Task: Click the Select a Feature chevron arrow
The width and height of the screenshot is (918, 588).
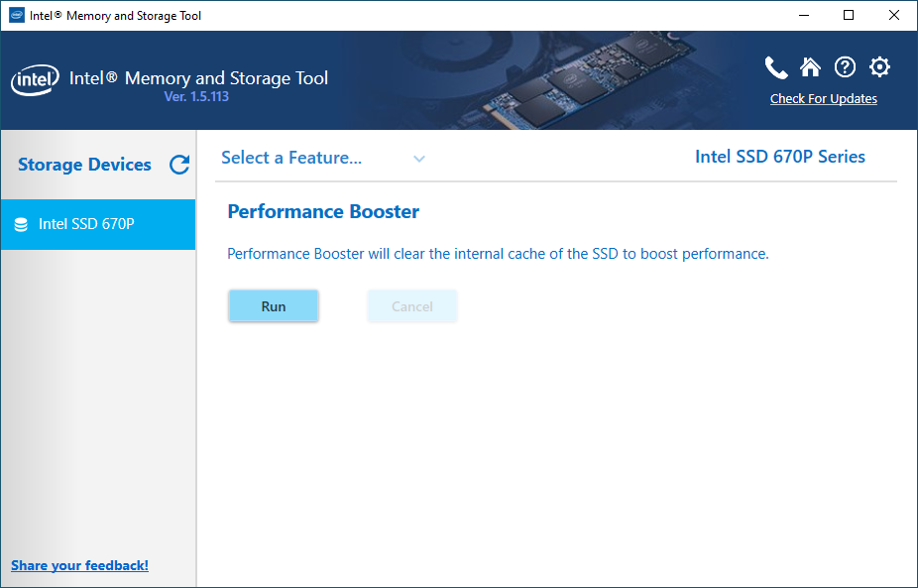Action: click(x=419, y=159)
